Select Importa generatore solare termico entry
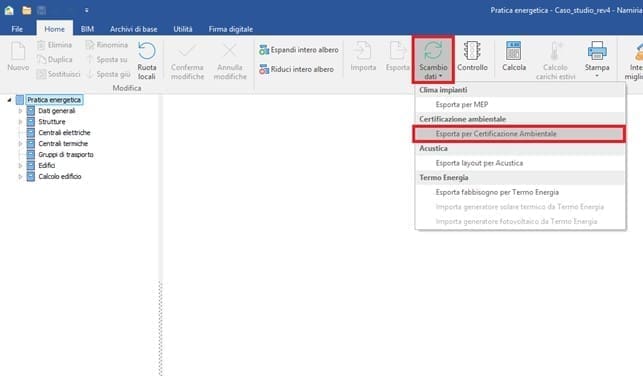Viewport: 643px width, 376px height. pyautogui.click(x=520, y=207)
